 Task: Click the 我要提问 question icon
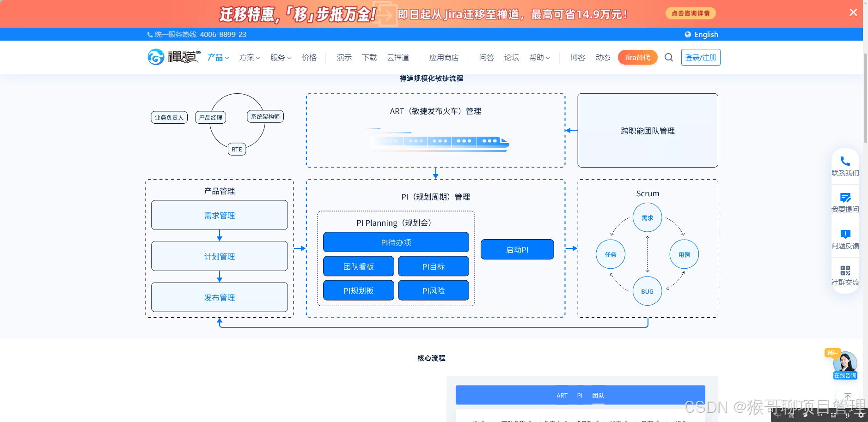pos(845,198)
